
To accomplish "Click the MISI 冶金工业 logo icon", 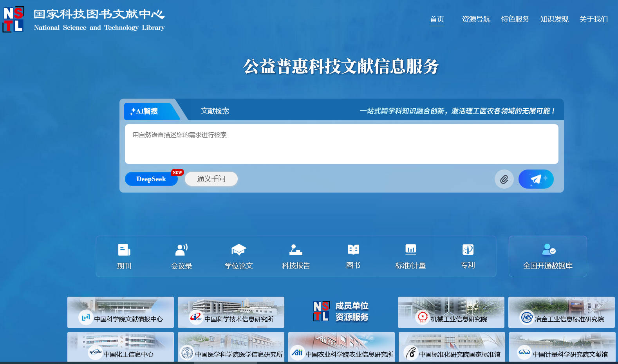I will coord(527,317).
